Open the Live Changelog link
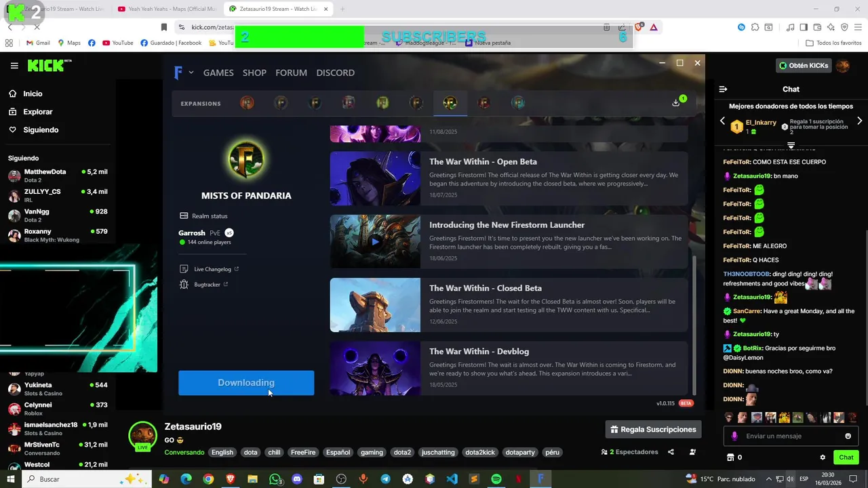 coord(209,269)
